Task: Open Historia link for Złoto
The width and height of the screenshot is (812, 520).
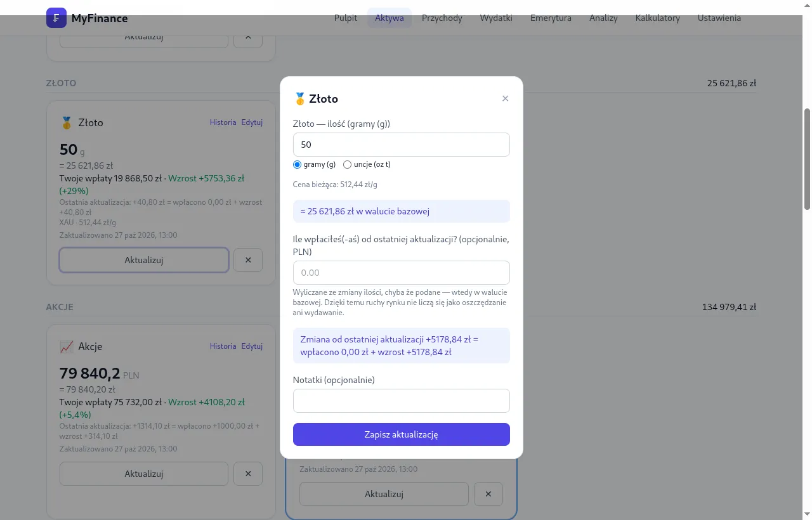Action: pos(223,122)
